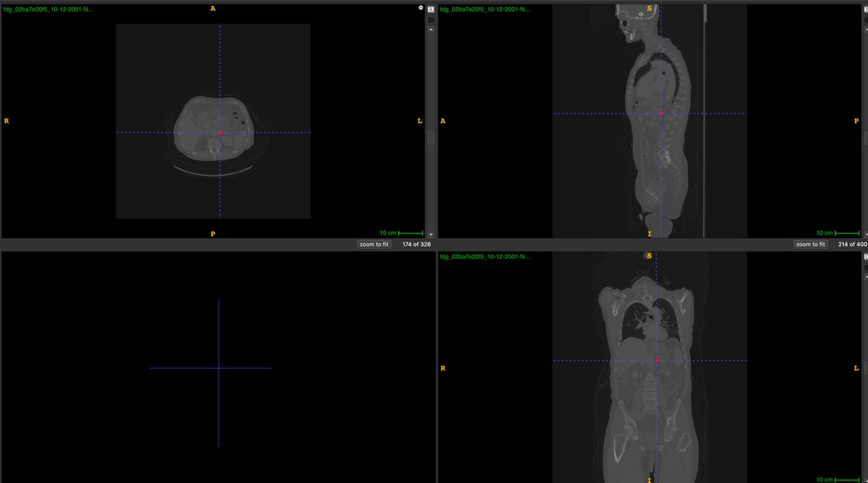This screenshot has height=483, width=868.
Task: Click the sagittal view file name label
Action: tap(485, 9)
